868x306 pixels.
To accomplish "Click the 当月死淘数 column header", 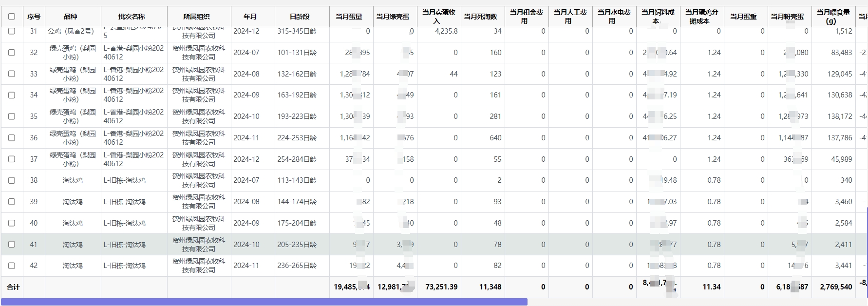I will 480,17.
